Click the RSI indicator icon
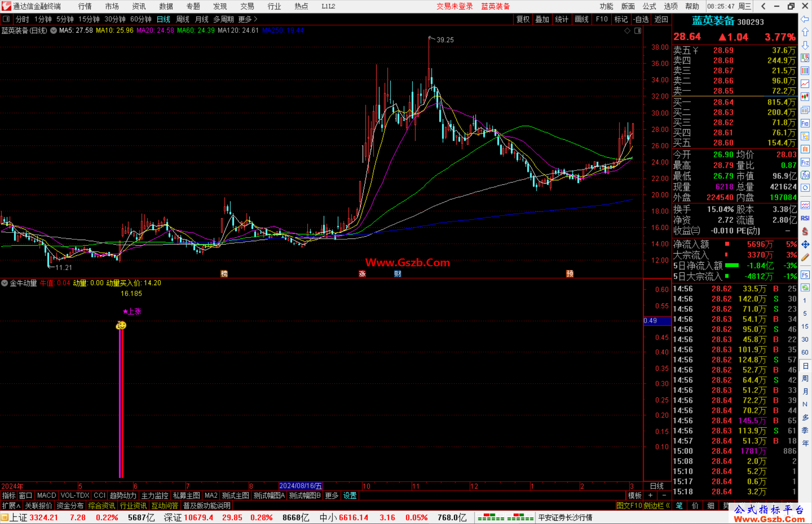Screen dimensions: 812x524 (x=805, y=218)
